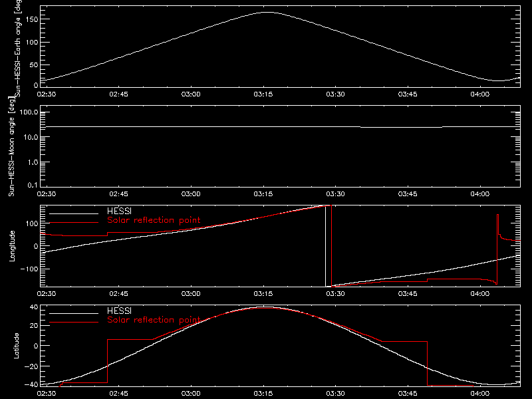The image size is (532, 399).
Task: Click the 02:30 label under Longitude plot
Action: tap(47, 293)
